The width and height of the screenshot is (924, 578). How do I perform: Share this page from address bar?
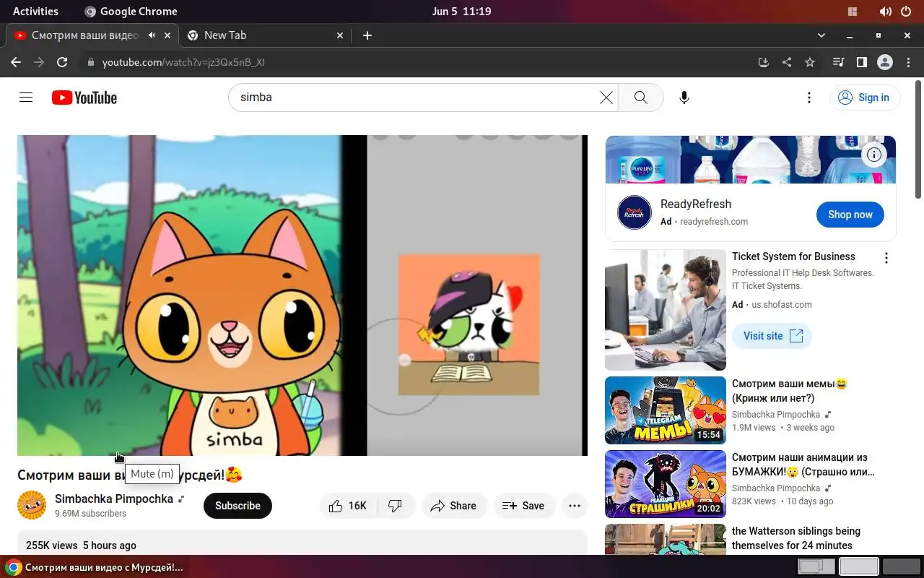(787, 62)
